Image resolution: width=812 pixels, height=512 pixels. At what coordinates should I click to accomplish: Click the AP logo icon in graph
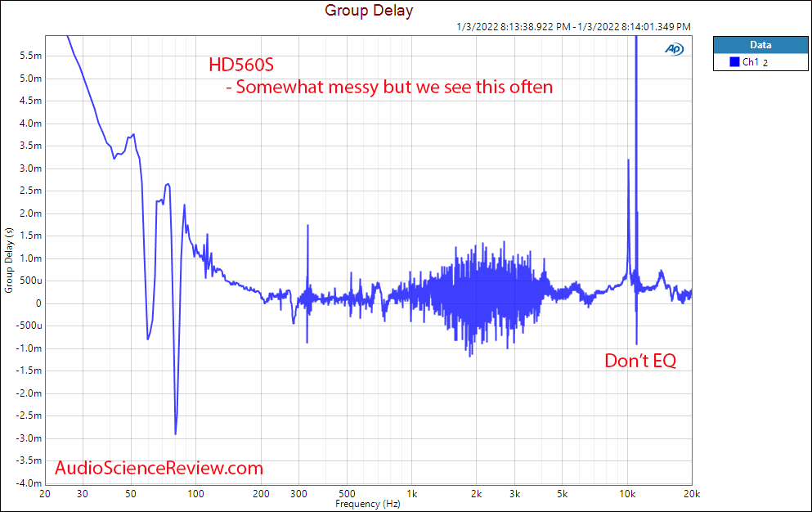click(675, 49)
